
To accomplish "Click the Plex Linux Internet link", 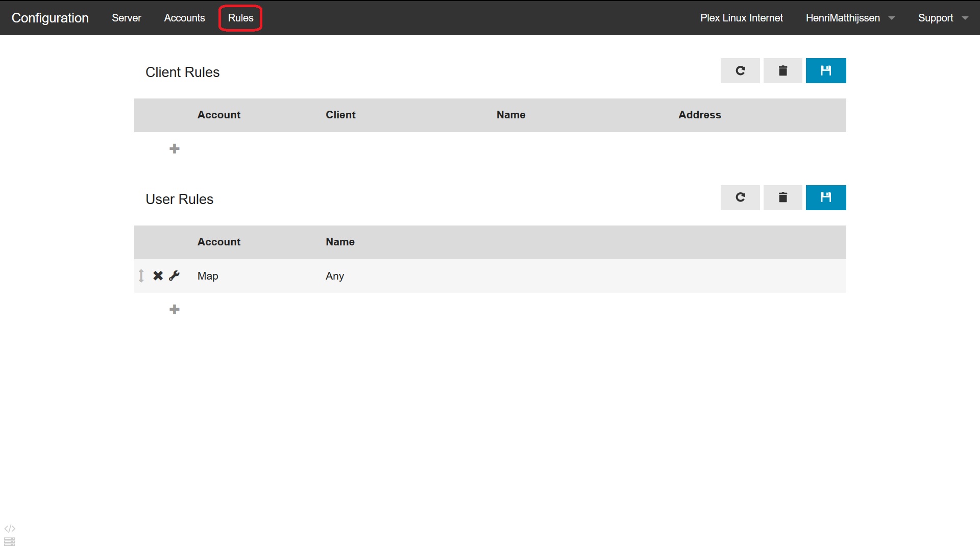I will point(741,18).
